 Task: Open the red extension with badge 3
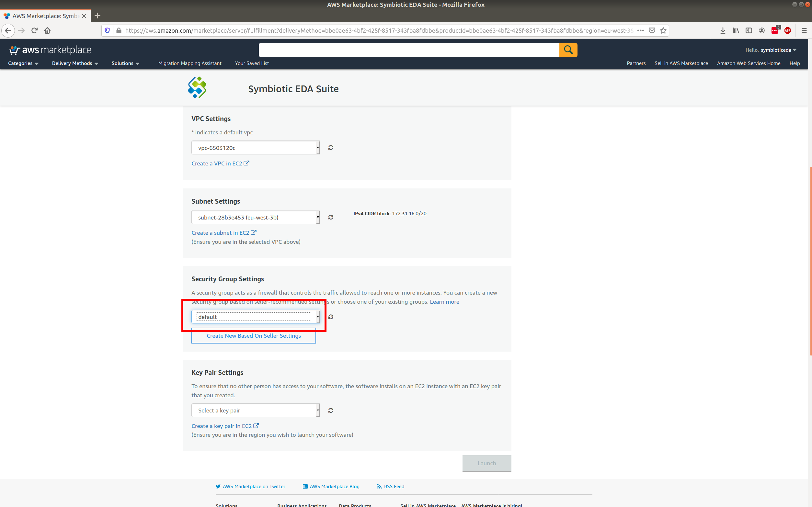click(x=775, y=30)
